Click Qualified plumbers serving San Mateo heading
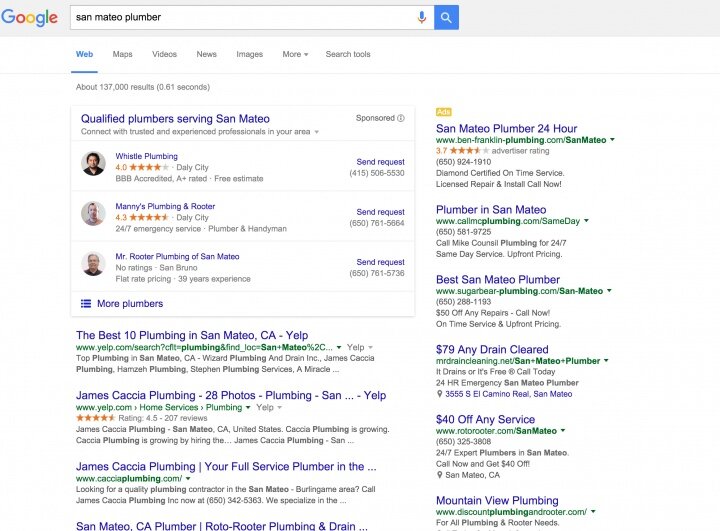720x531 pixels. click(175, 119)
